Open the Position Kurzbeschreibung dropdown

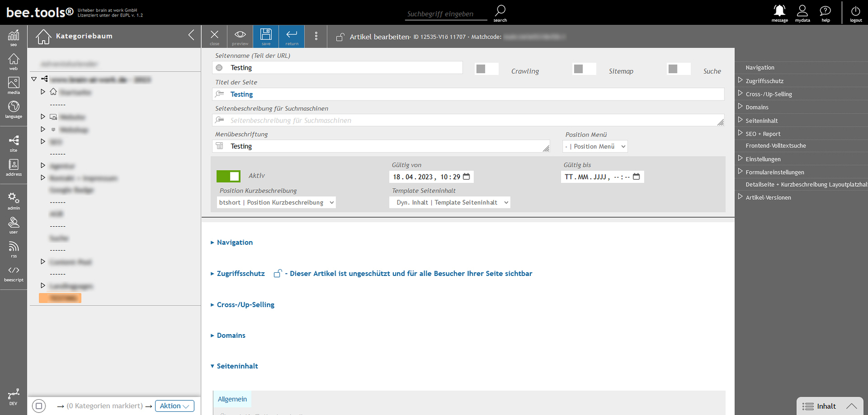276,202
